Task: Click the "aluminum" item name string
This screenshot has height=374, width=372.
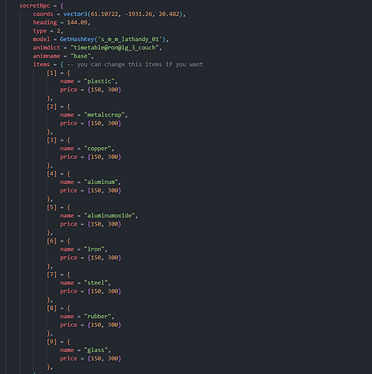Action: [x=101, y=182]
